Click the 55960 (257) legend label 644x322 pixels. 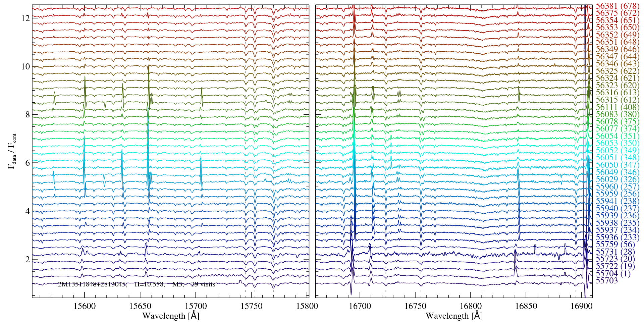tap(618, 187)
